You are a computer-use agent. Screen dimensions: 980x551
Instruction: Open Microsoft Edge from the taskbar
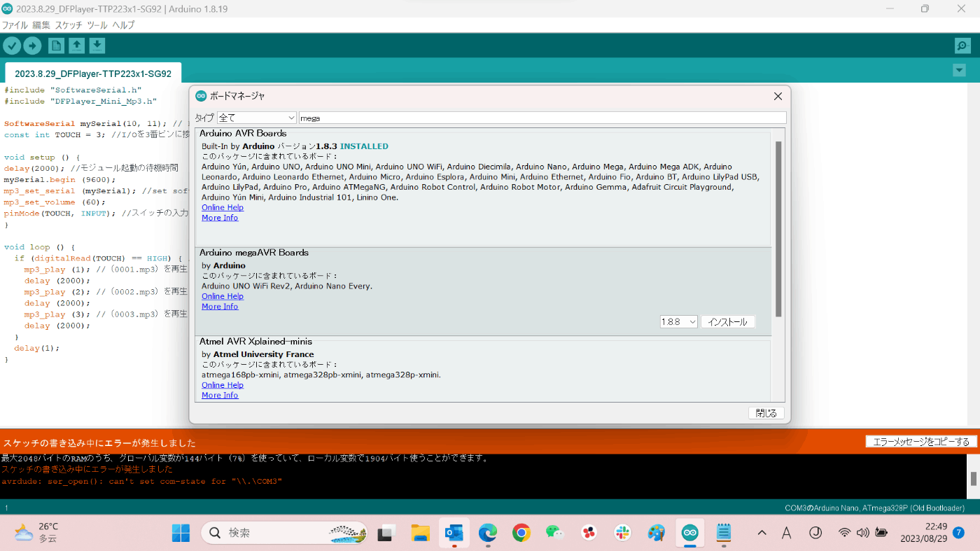click(x=487, y=533)
